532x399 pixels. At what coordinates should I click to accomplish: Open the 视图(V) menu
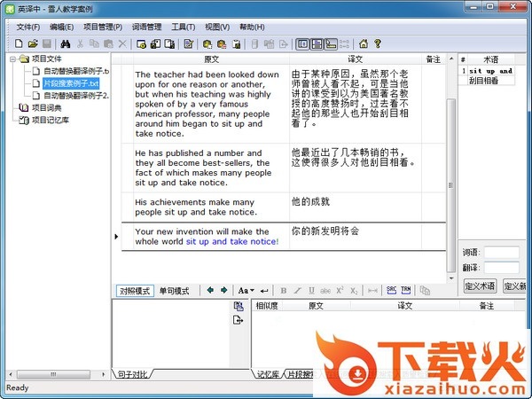click(217, 27)
